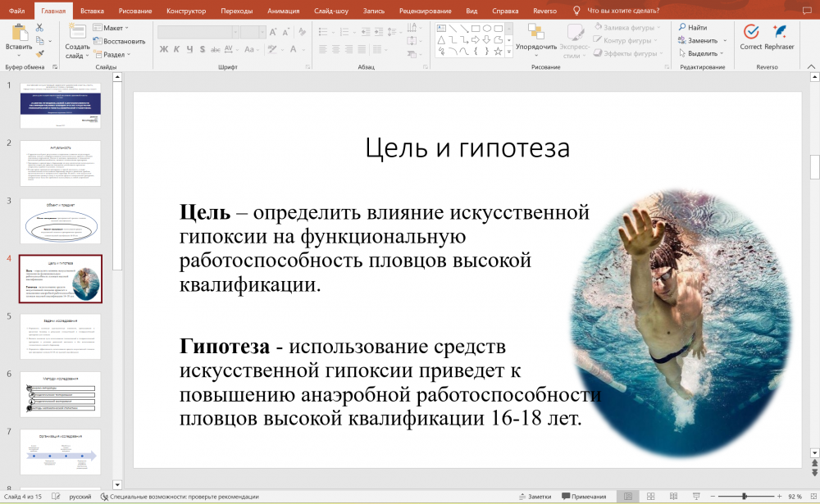Switch to the Animation (Анимация) tab
Viewport: 820px width, 504px height.
tap(283, 11)
